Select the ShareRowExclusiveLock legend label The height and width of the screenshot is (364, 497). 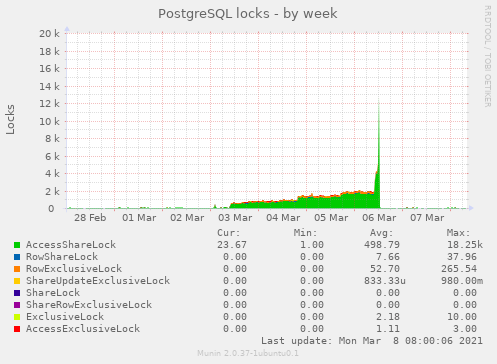pyautogui.click(x=89, y=305)
